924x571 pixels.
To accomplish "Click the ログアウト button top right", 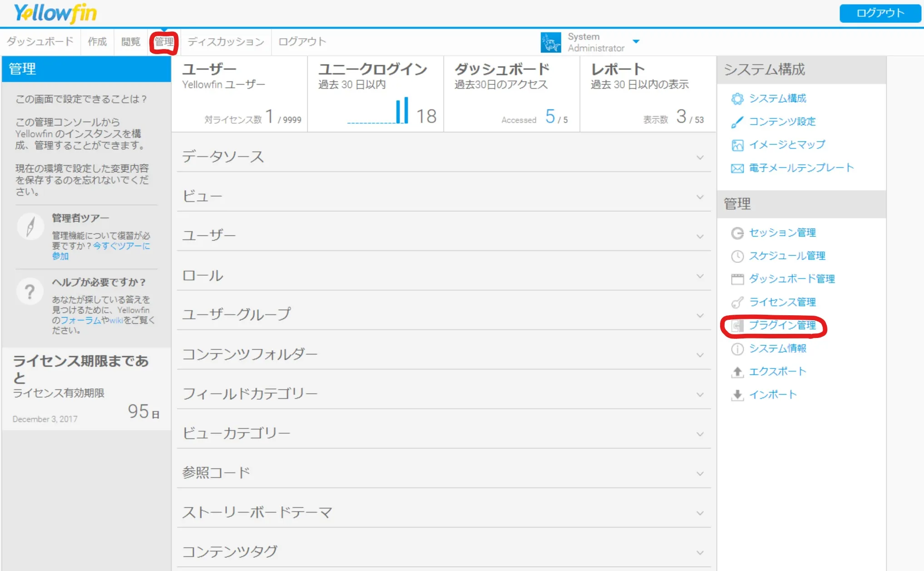I will [x=880, y=13].
